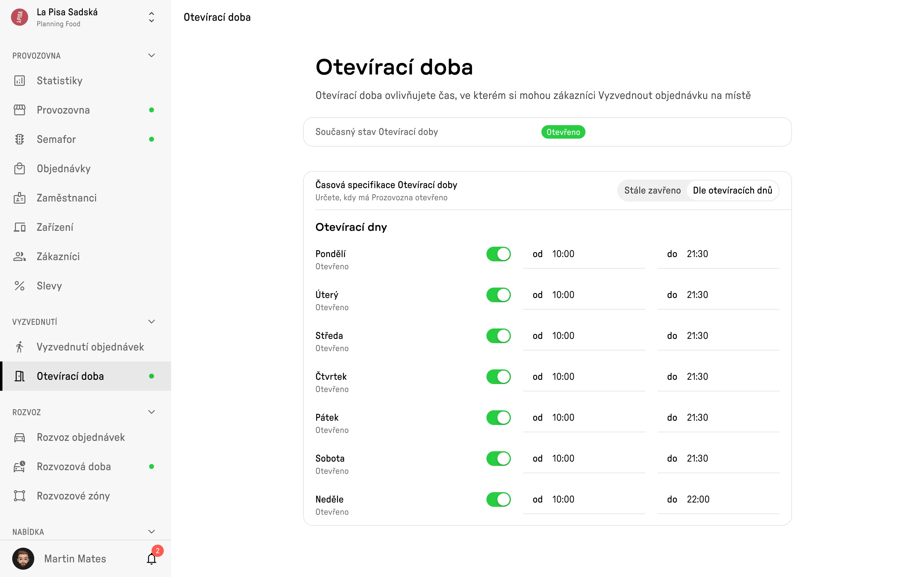Click the Slevy percent icon
Image resolution: width=924 pixels, height=577 pixels.
pyautogui.click(x=20, y=286)
